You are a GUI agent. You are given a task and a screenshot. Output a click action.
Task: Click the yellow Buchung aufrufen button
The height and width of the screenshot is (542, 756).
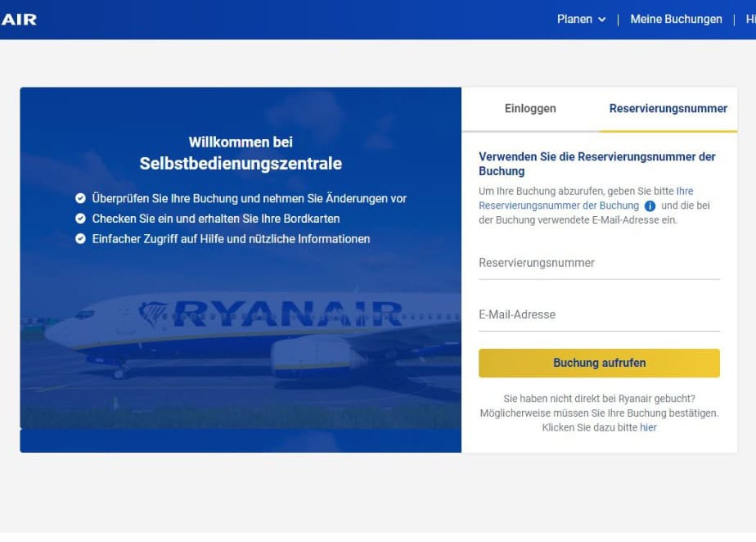tap(599, 363)
